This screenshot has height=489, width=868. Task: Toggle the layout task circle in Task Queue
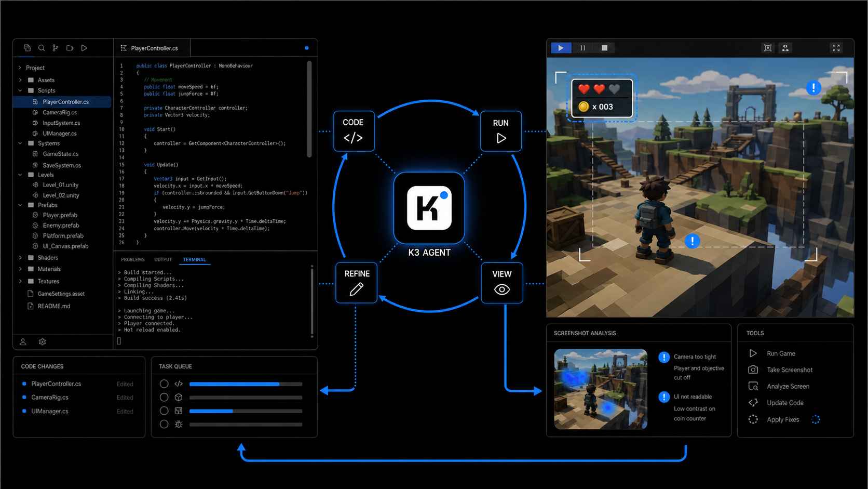164,411
